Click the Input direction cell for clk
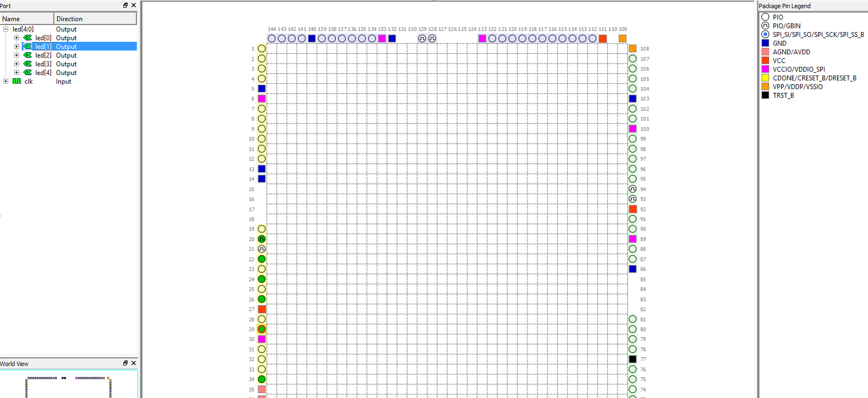Screen dimensions: 868x398 [x=64, y=82]
